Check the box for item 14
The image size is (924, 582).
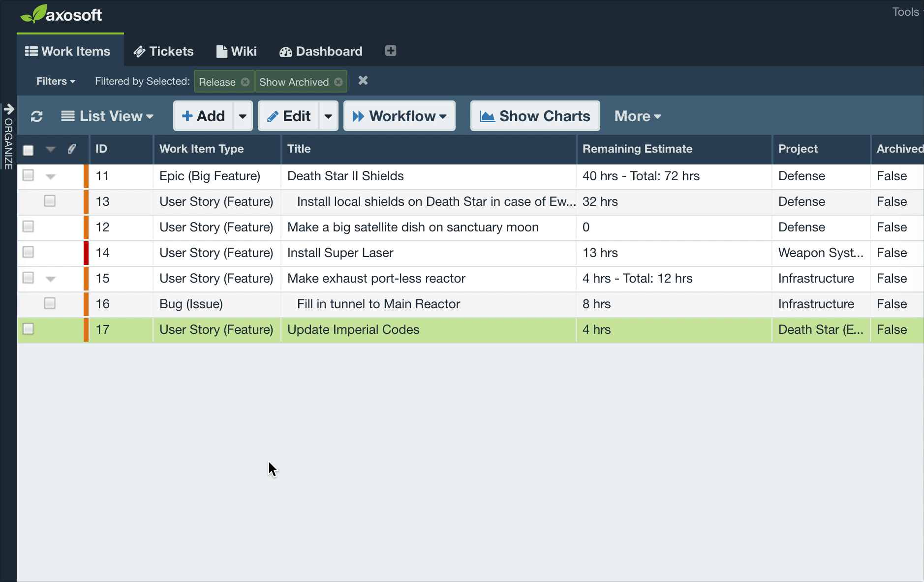29,252
